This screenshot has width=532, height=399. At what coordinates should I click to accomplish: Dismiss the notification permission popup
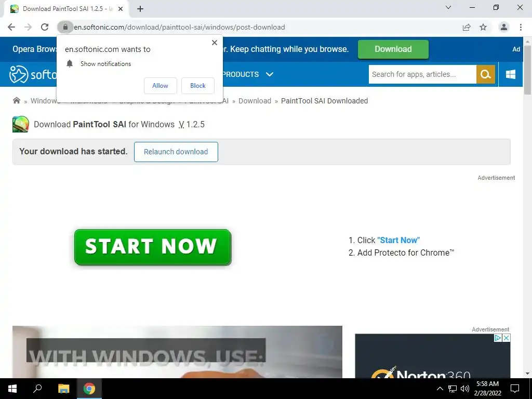215,43
